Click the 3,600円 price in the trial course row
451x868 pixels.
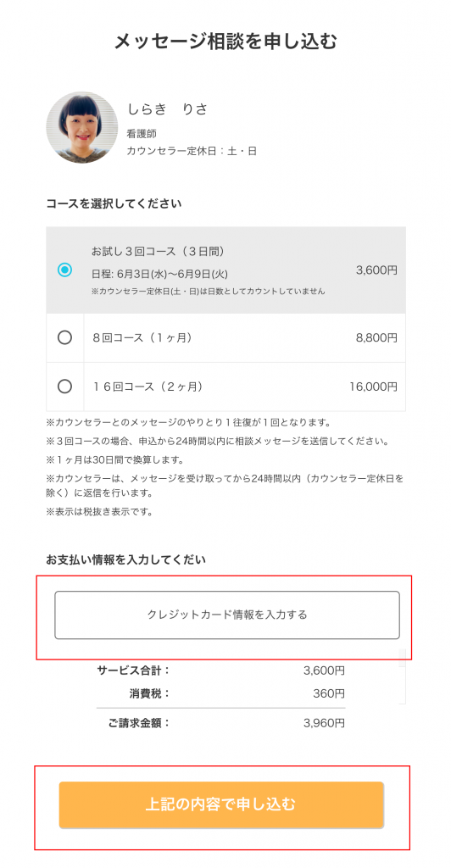click(x=376, y=270)
